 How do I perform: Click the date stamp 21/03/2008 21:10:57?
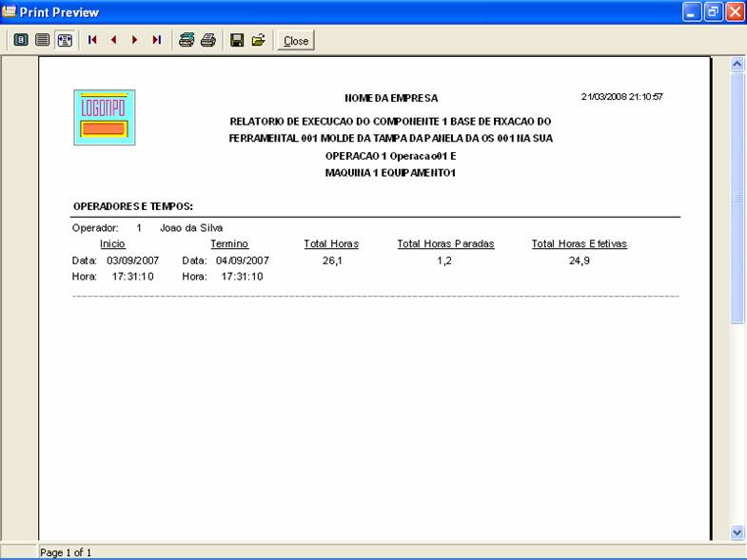(x=621, y=97)
